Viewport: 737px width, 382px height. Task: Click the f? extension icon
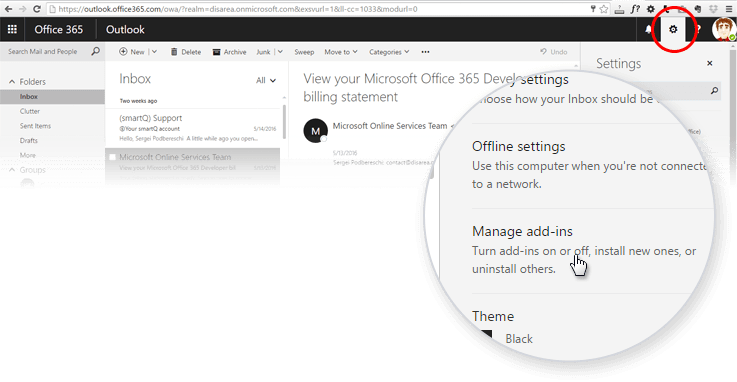coord(635,9)
